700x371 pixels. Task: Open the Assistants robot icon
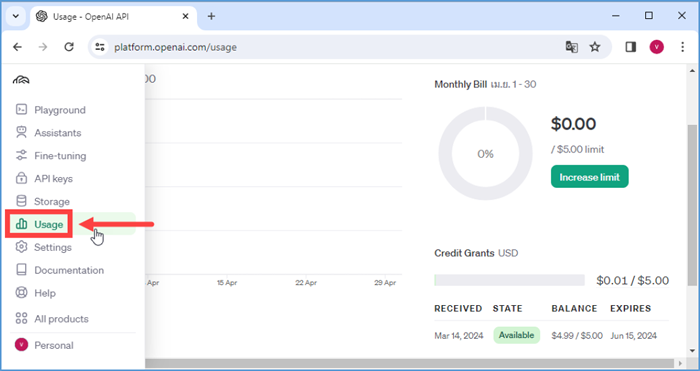(21, 132)
